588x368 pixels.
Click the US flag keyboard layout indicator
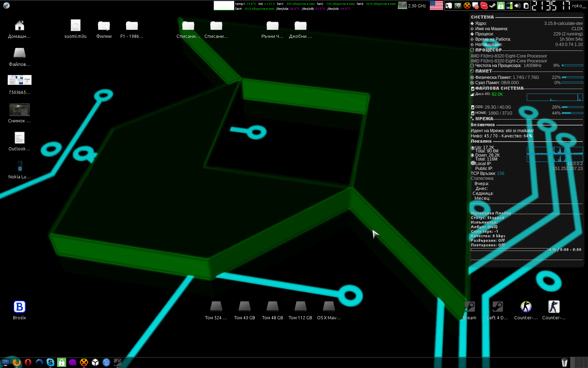coord(436,5)
